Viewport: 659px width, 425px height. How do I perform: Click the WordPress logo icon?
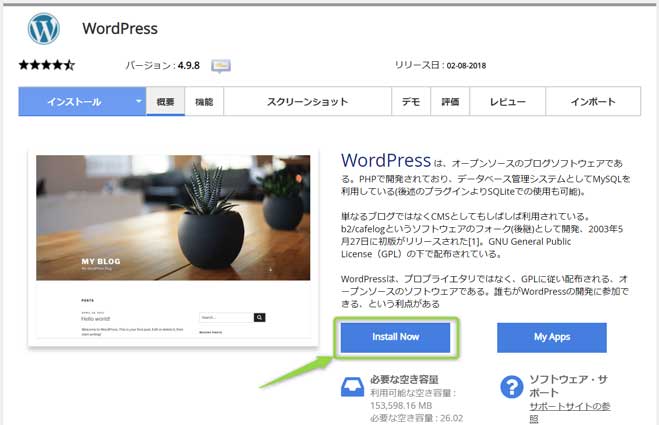pos(43,29)
